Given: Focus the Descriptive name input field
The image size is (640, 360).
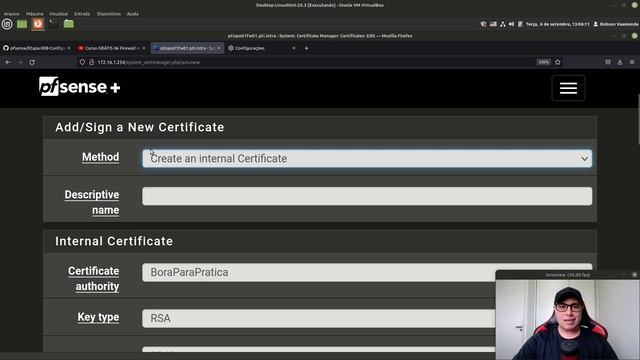Looking at the screenshot, I should click(x=367, y=196).
